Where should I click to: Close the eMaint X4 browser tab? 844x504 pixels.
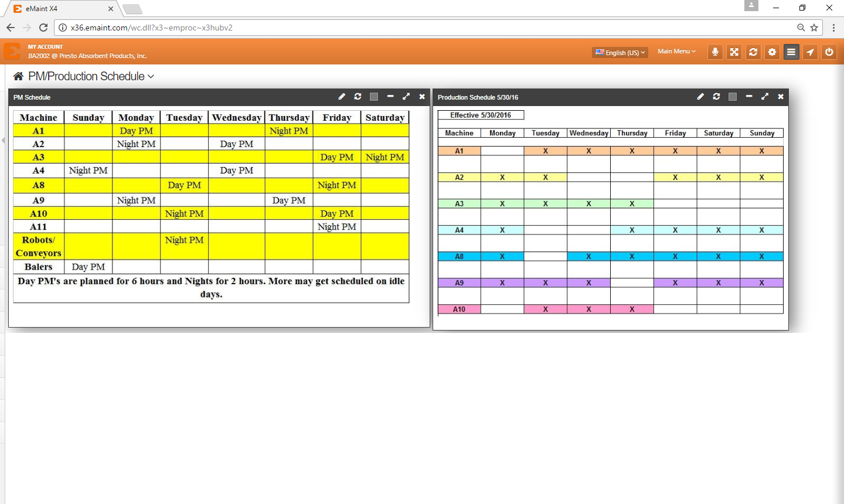[x=111, y=9]
